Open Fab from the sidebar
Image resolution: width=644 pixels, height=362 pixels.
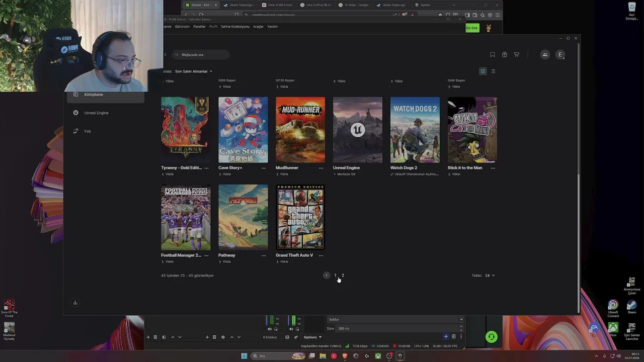[88, 131]
